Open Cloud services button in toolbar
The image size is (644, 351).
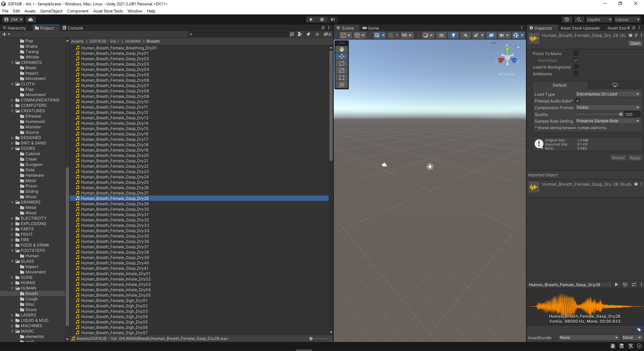pyautogui.click(x=31, y=19)
